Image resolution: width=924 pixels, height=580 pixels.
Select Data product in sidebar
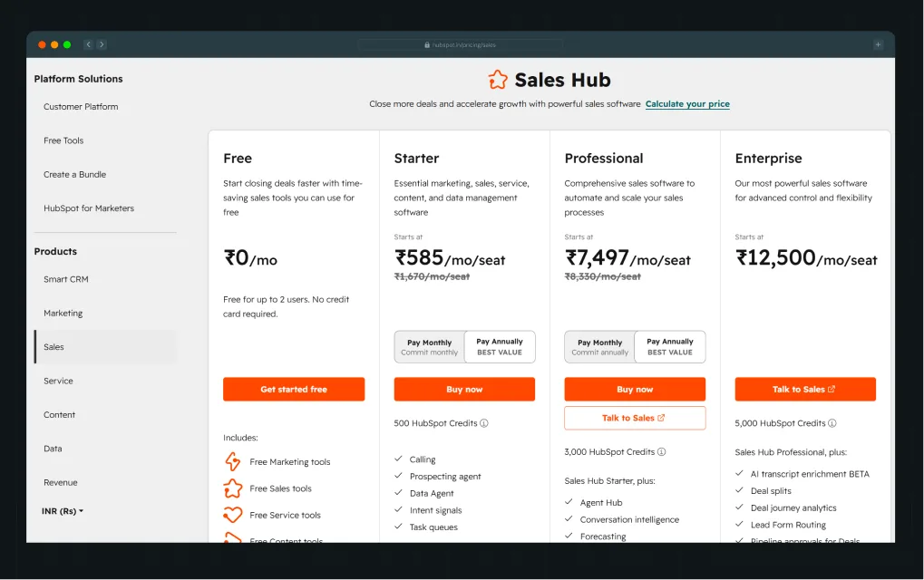53,449
